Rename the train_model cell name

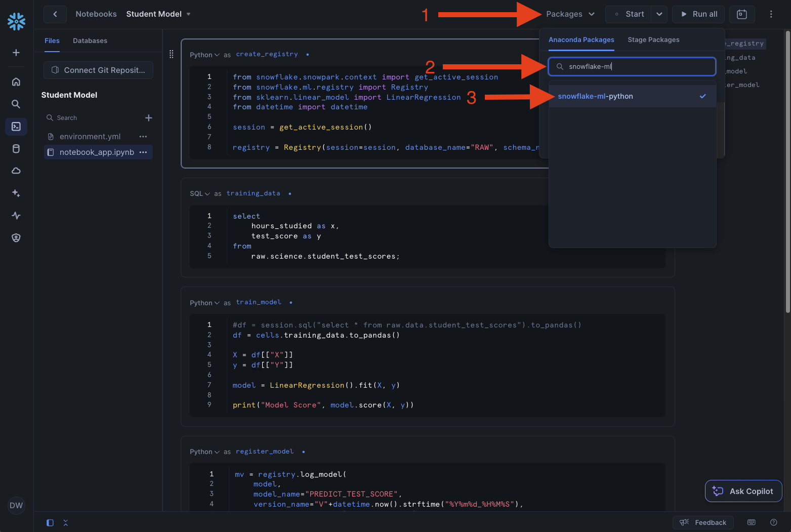259,302
